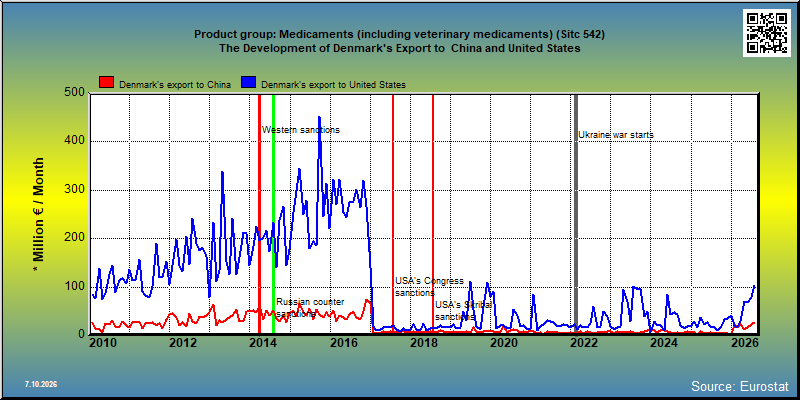Click the "Western sanctions" annotation label
Viewport: 800px width, 400px height.
(x=301, y=130)
